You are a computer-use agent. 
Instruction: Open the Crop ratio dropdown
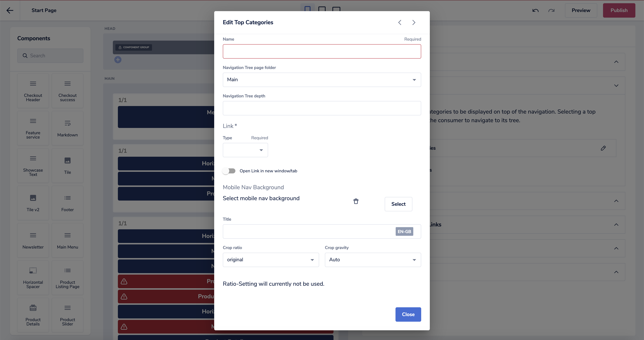[x=271, y=260]
